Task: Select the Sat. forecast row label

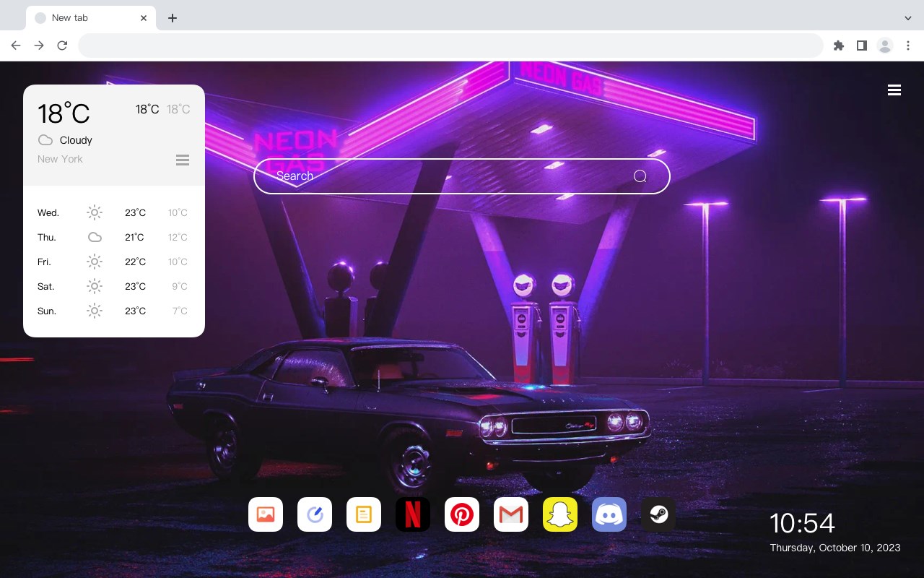Action: pos(46,286)
